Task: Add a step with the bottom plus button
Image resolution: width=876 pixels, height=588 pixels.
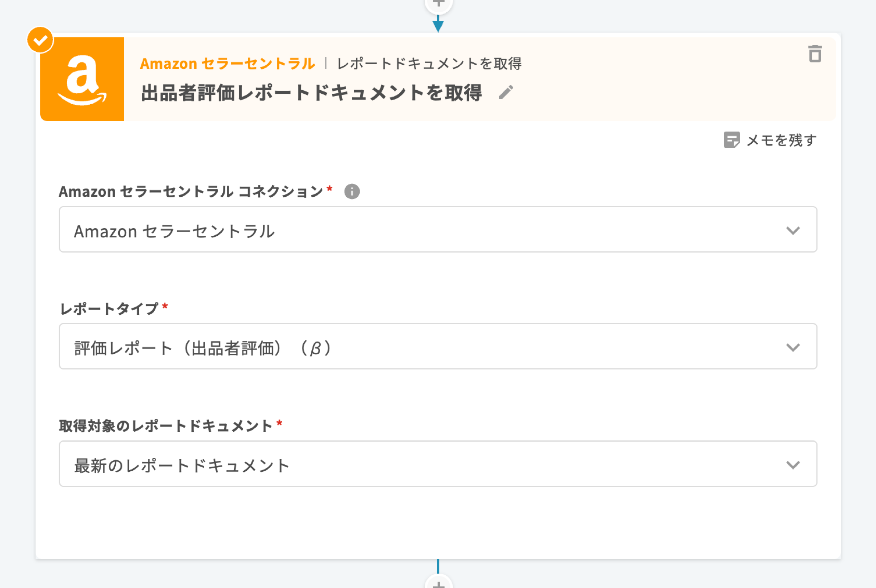Action: point(438,583)
